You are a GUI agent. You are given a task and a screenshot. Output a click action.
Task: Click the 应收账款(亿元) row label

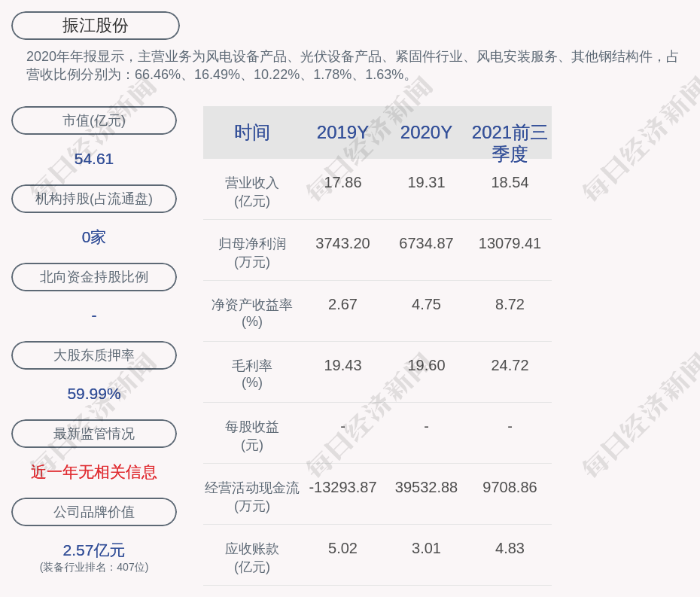tap(251, 558)
